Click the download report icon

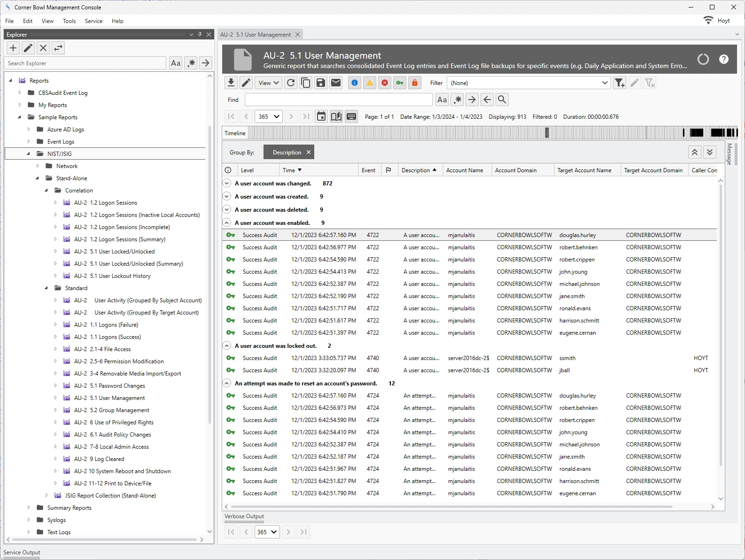click(231, 83)
